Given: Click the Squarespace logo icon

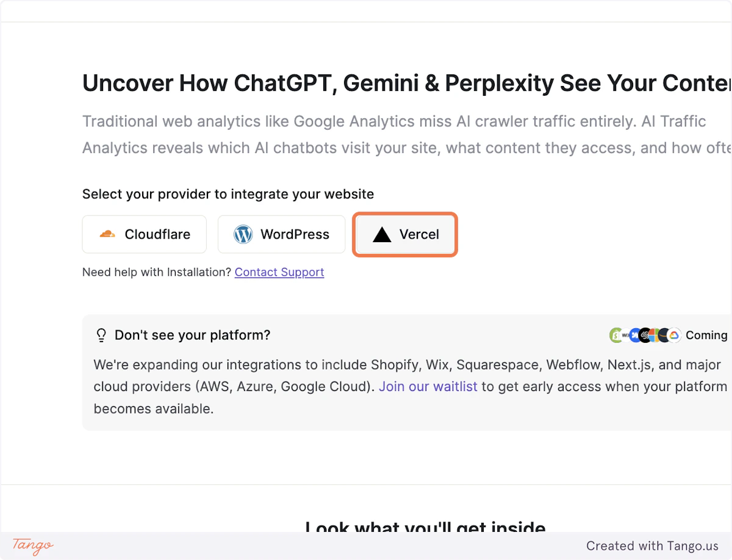Looking at the screenshot, I should [x=645, y=335].
